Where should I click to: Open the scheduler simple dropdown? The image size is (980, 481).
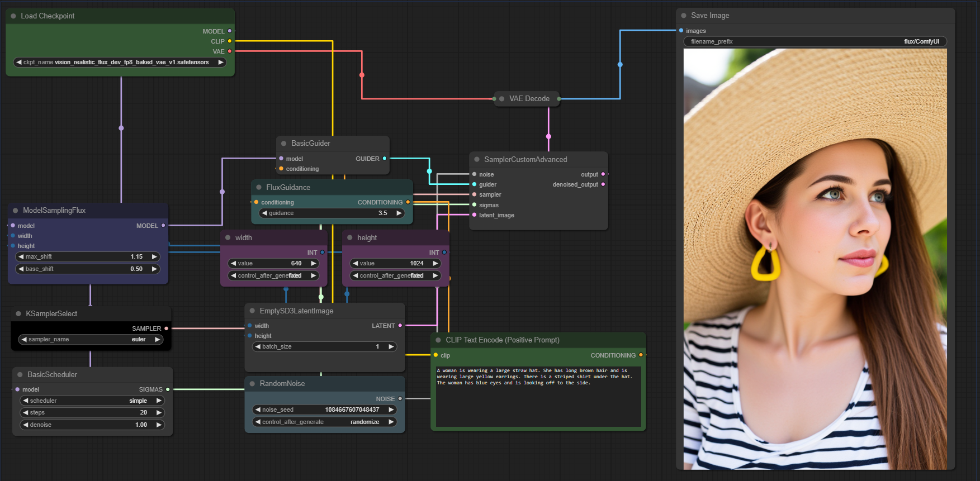coord(92,401)
